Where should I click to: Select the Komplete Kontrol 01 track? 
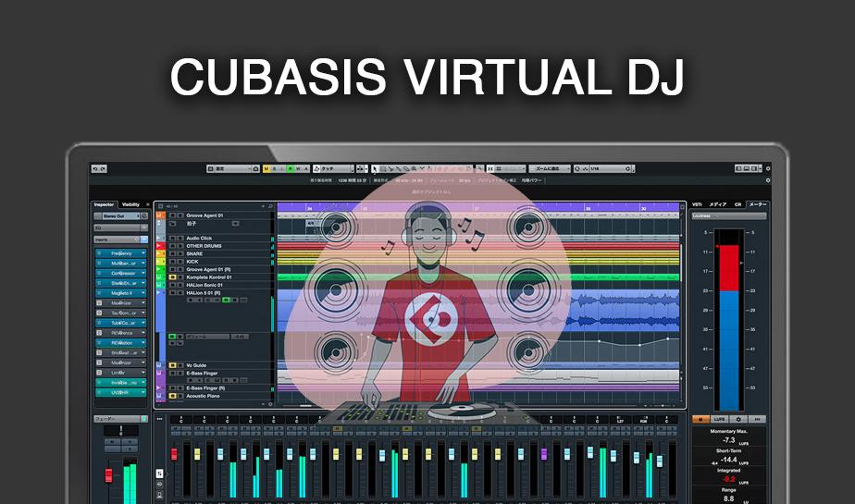[210, 277]
